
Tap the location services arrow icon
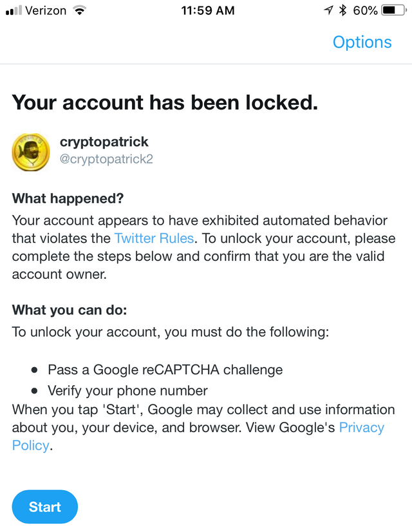[328, 10]
